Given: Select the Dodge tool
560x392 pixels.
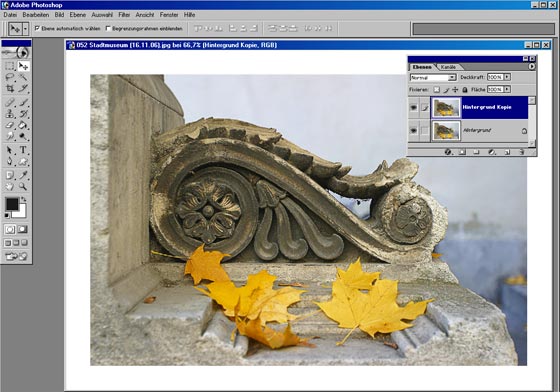Looking at the screenshot, I should click(23, 136).
